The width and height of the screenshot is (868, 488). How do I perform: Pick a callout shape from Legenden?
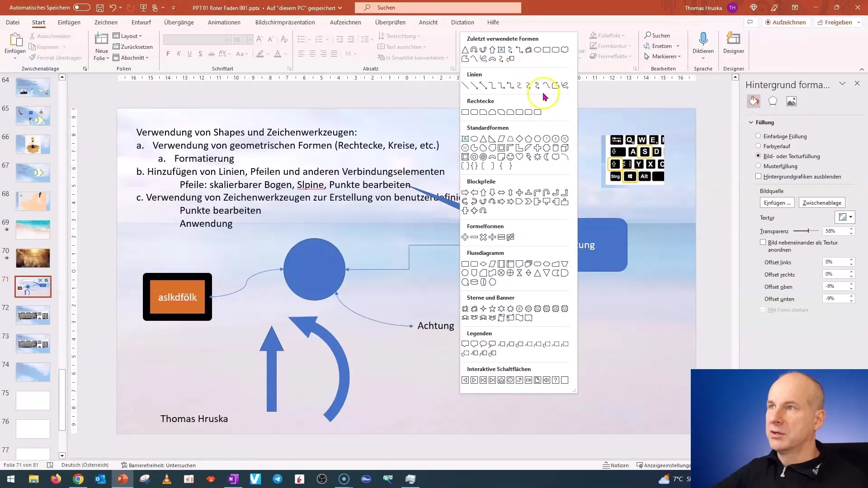[x=465, y=344]
